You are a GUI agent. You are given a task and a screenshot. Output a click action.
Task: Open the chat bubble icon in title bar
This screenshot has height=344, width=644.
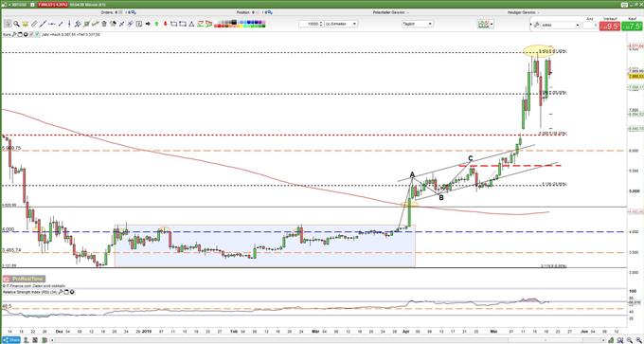[624, 5]
